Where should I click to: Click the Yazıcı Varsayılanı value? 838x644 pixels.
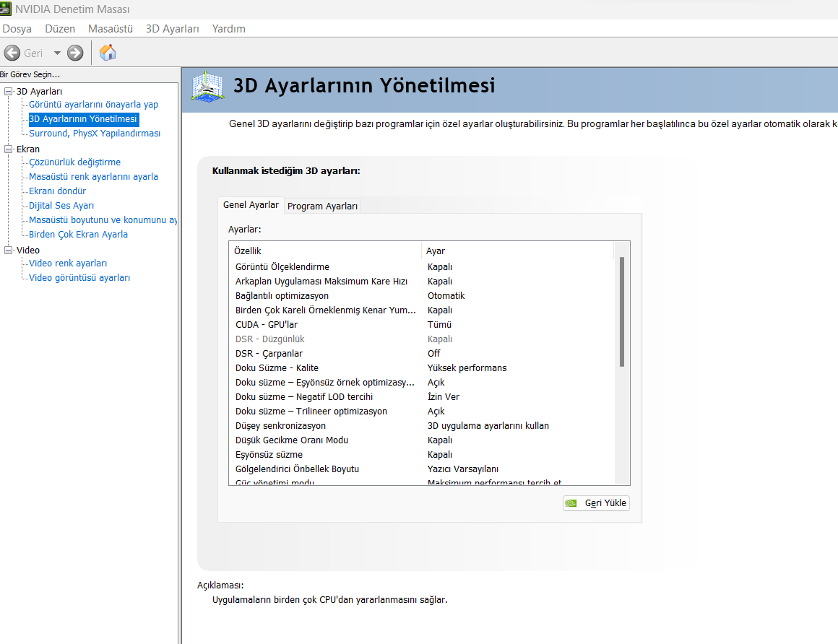[463, 469]
